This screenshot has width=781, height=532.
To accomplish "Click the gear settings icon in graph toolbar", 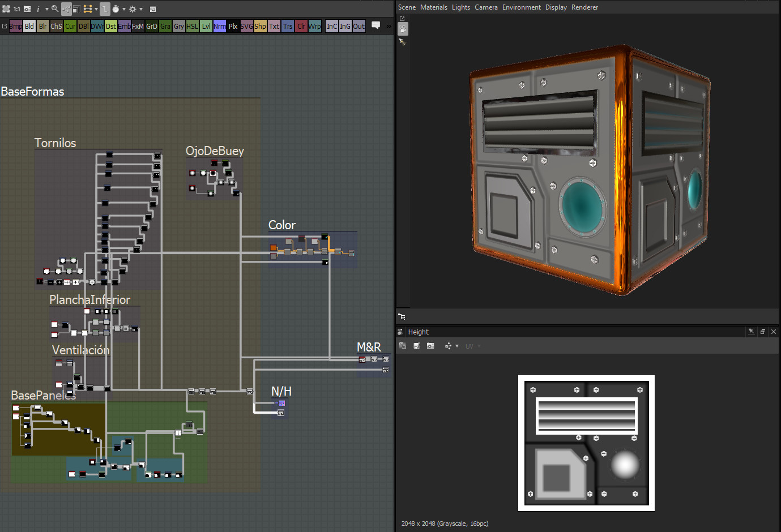I will click(x=133, y=8).
